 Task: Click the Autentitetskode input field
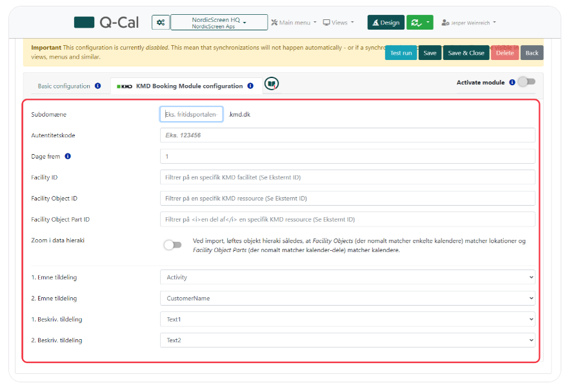(347, 135)
